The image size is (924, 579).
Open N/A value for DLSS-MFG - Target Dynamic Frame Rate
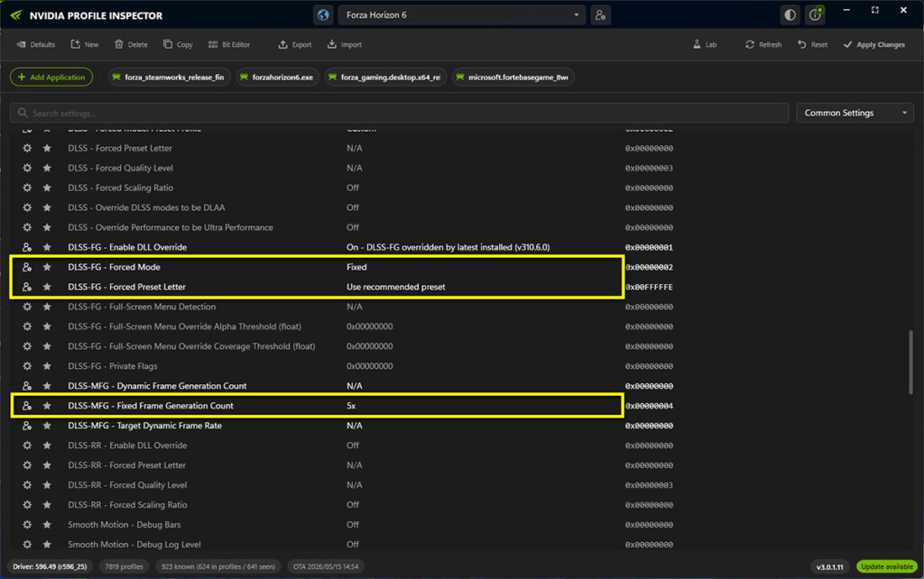354,426
